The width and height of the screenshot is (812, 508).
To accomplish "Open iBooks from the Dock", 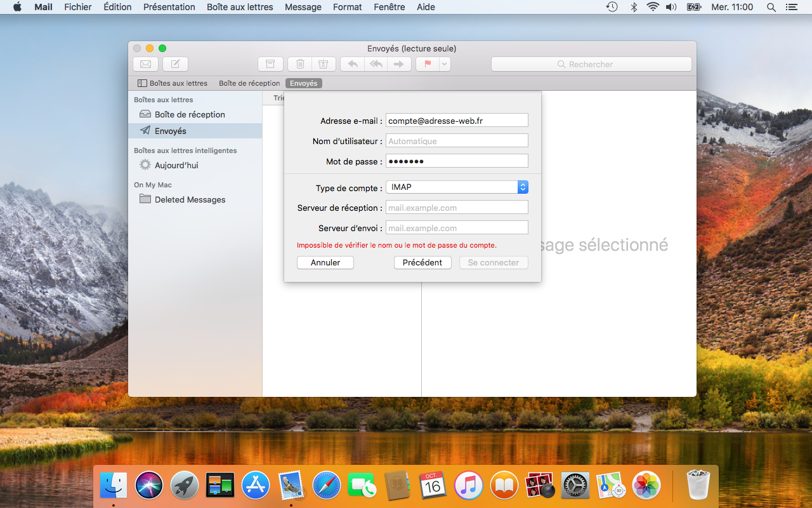I will (x=504, y=486).
